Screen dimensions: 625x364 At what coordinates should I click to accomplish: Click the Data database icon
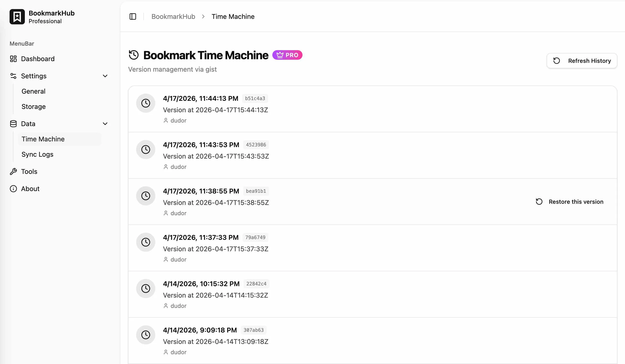click(x=13, y=123)
